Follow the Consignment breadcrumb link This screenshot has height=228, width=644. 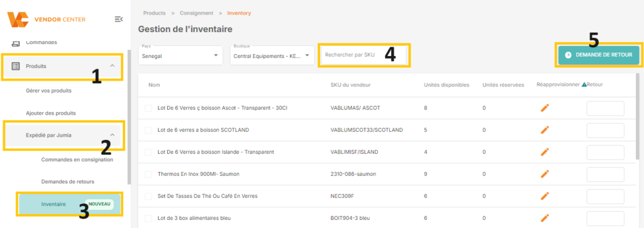click(x=196, y=13)
